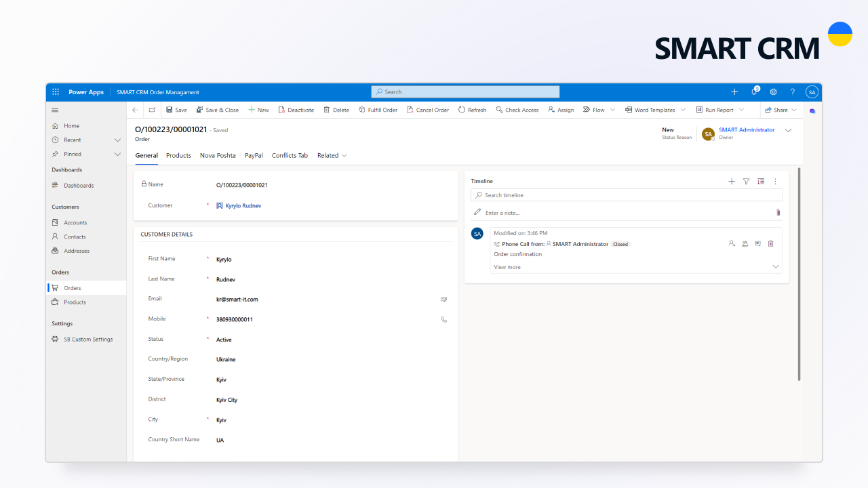868x488 pixels.
Task: Attach a file using the note paperclip icon
Action: point(778,212)
